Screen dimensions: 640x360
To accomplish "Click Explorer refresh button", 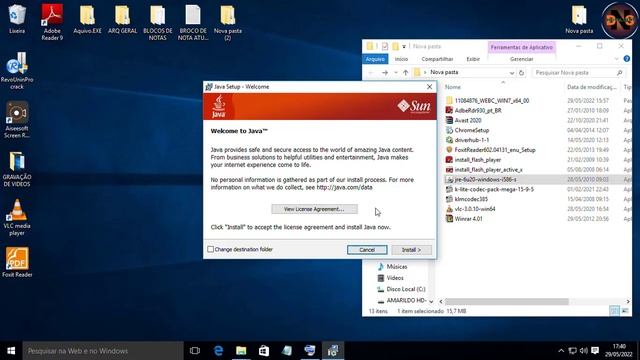I will tap(521, 73).
